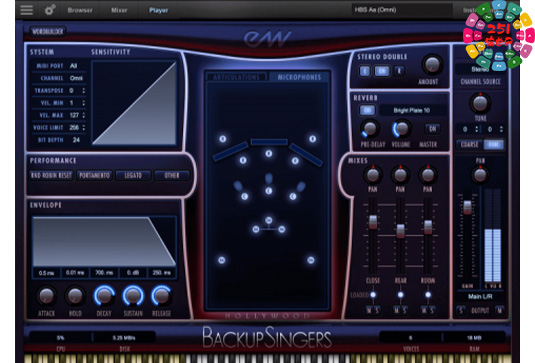535x363 pixels.
Task: Click the EW logo at the top
Action: [268, 39]
